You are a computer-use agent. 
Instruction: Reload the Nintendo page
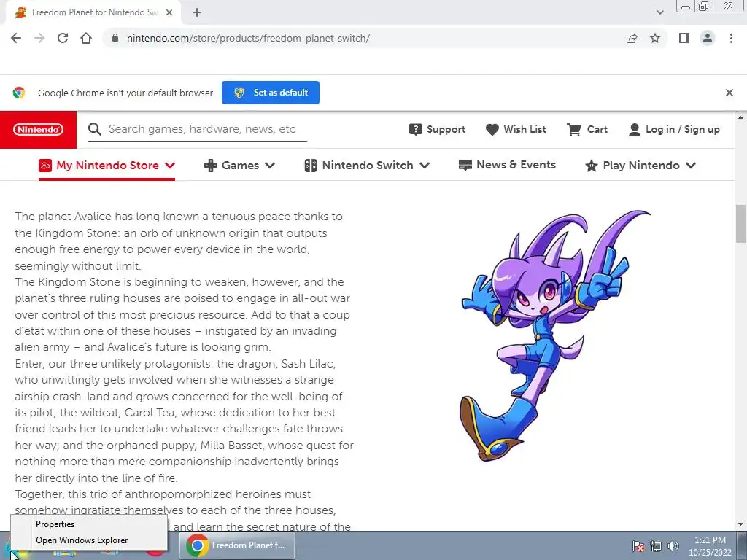click(63, 38)
